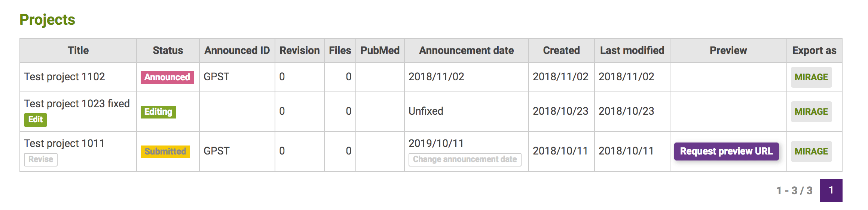Go to page 1 in pagination
The width and height of the screenshot is (868, 210).
(831, 190)
